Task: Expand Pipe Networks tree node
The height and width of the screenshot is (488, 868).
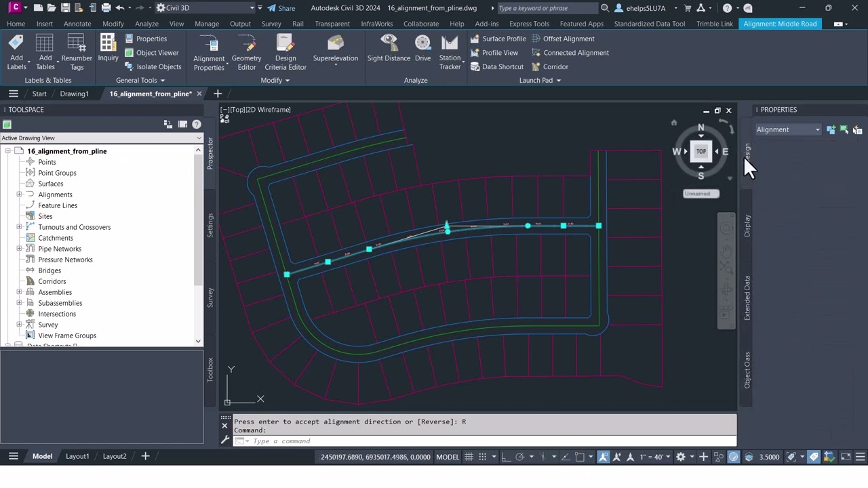Action: click(19, 249)
